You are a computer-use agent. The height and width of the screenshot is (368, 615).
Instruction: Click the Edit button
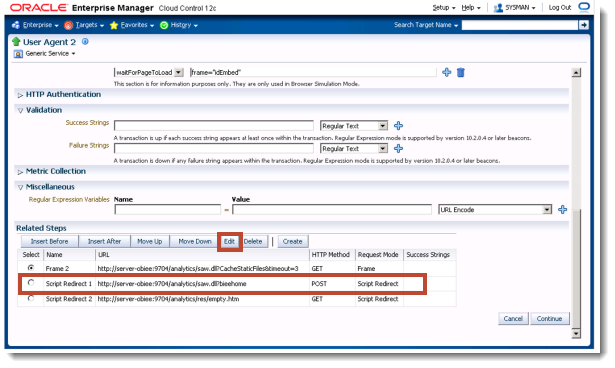click(229, 242)
